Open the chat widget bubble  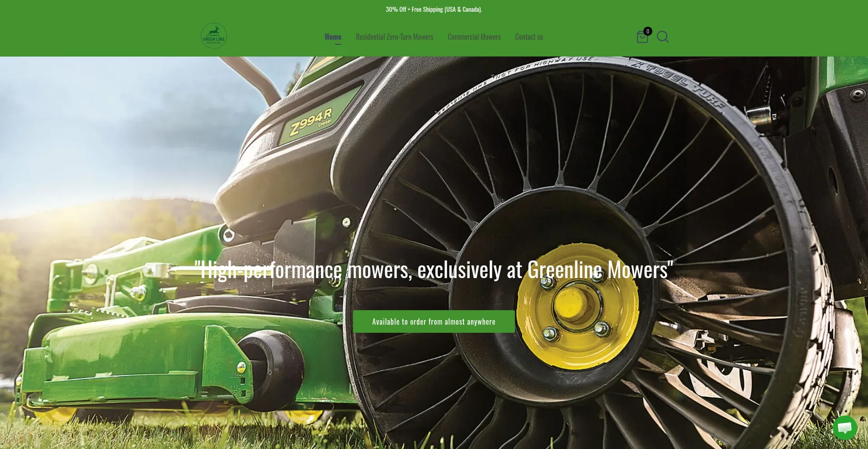point(844,427)
